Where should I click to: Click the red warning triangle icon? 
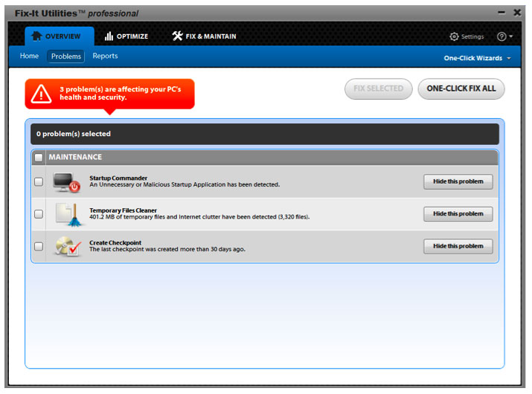click(41, 94)
